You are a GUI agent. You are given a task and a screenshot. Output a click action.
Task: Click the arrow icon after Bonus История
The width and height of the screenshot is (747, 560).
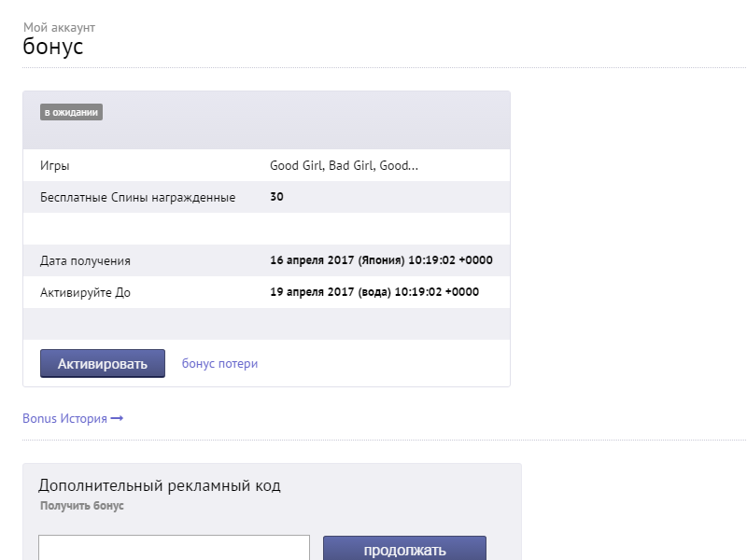click(x=117, y=419)
